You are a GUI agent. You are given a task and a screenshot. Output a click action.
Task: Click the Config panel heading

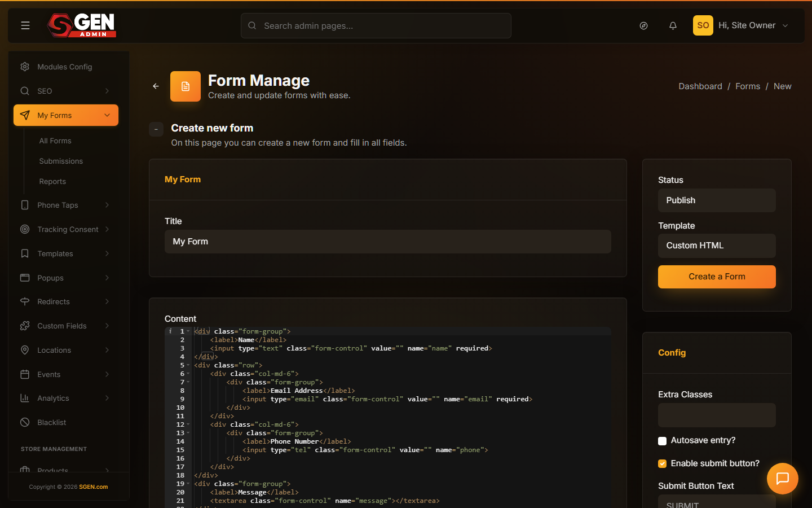pyautogui.click(x=672, y=353)
